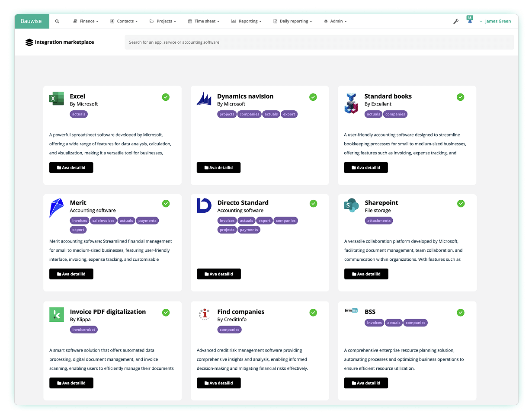Click the Excel application icon

pos(56,99)
